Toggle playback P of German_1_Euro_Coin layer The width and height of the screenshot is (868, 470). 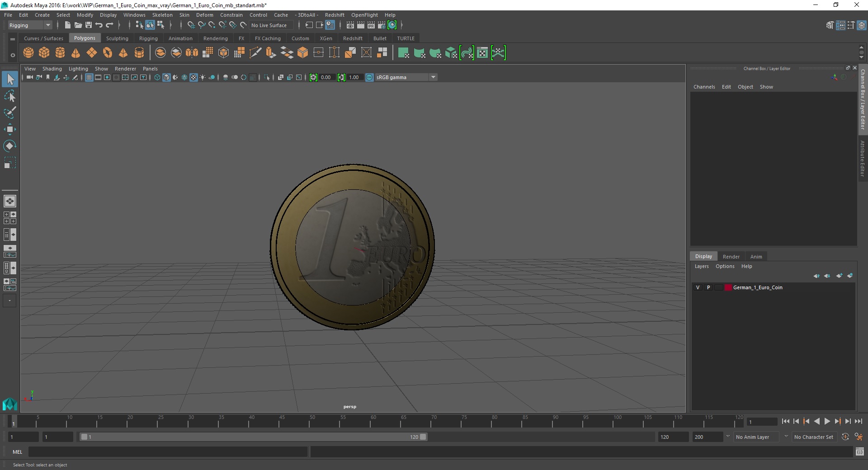[x=708, y=287]
